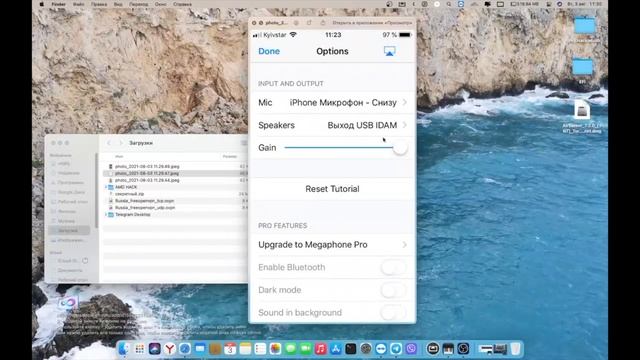Open Photos from the Dock

coord(275,349)
